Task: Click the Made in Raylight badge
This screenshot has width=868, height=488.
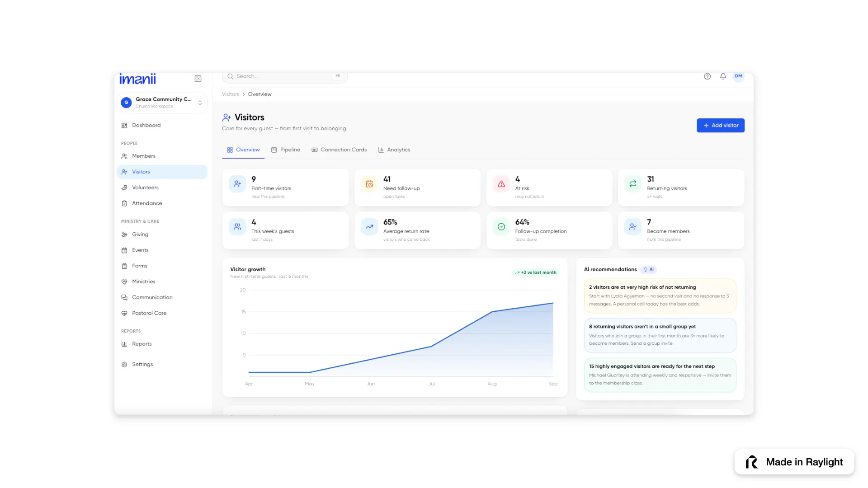Action: point(794,462)
